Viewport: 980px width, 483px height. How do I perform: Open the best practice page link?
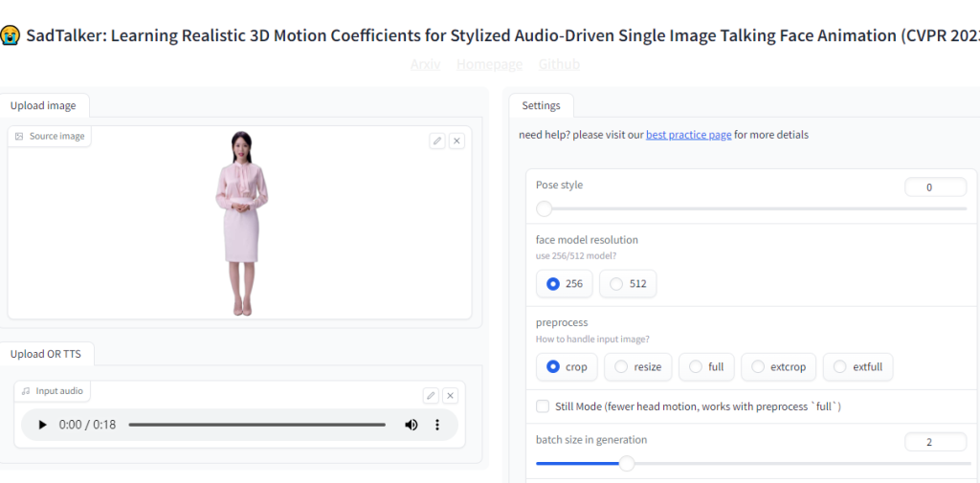pyautogui.click(x=688, y=135)
